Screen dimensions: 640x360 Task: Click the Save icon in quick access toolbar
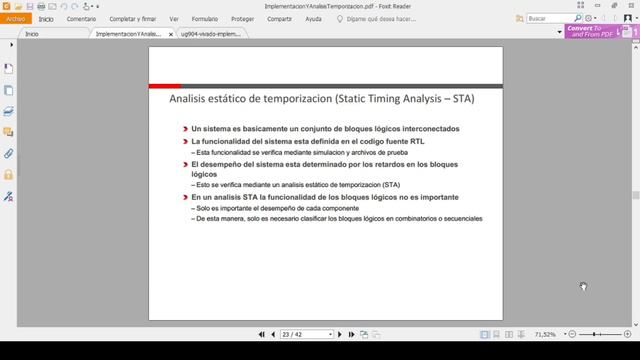coord(30,7)
